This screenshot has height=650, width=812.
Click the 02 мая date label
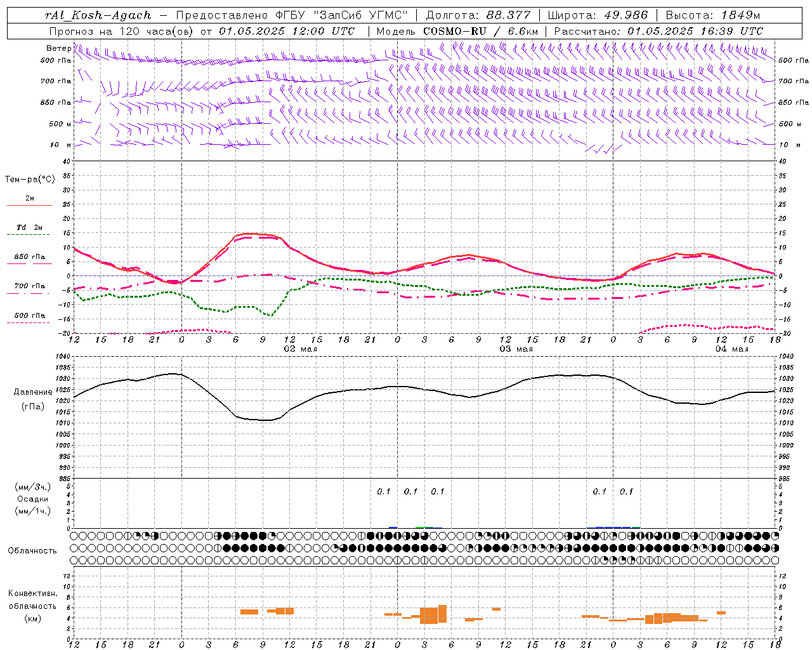[300, 349]
